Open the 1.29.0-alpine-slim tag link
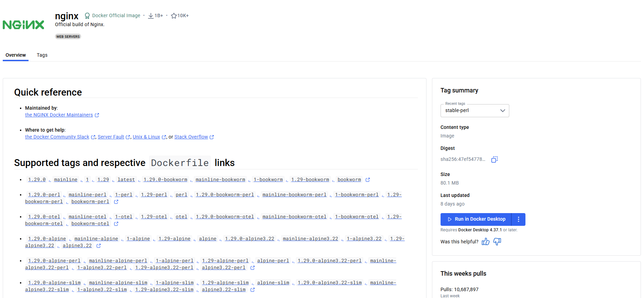The width and height of the screenshot is (644, 298). [x=54, y=283]
